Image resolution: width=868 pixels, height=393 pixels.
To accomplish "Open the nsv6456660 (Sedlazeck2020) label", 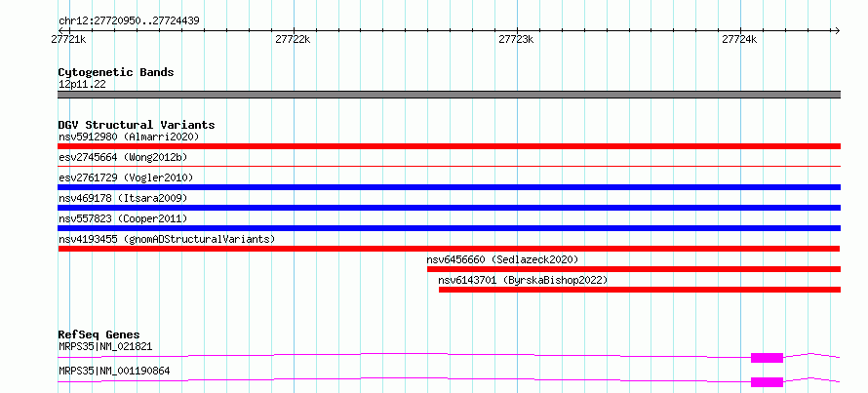I will 502,259.
